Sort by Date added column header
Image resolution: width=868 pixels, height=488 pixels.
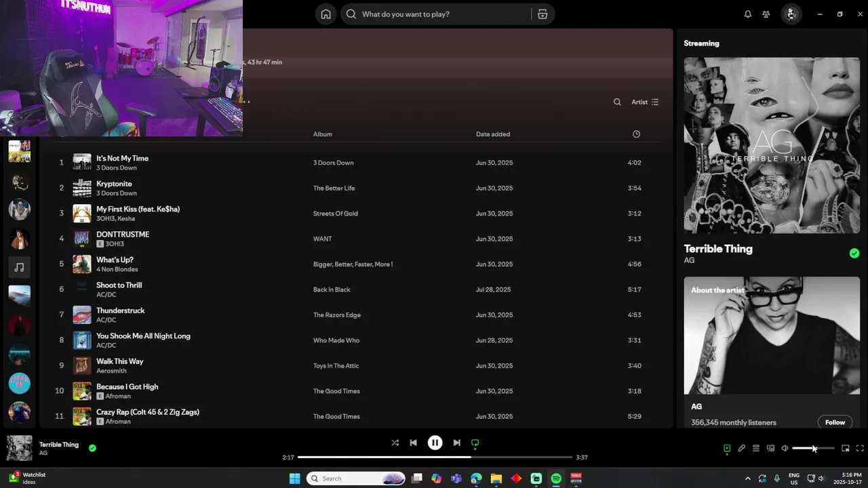493,134
